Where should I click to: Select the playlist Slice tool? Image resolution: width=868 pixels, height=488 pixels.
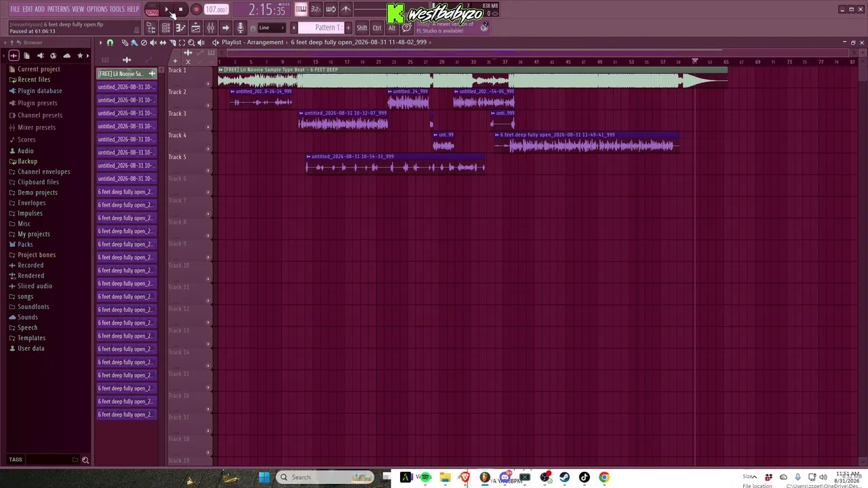point(172,42)
